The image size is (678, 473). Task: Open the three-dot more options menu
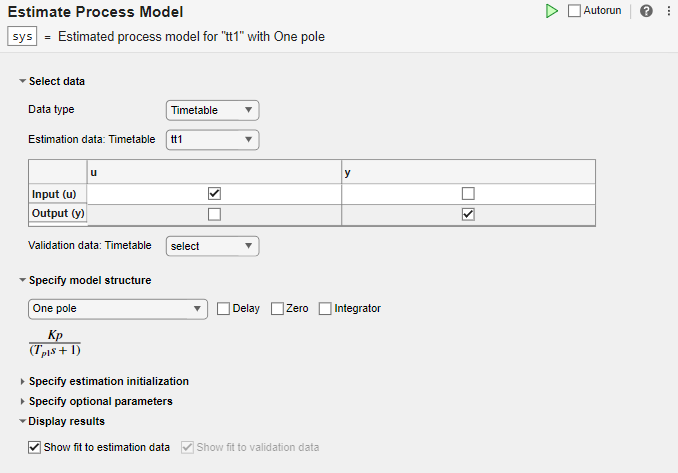click(668, 11)
